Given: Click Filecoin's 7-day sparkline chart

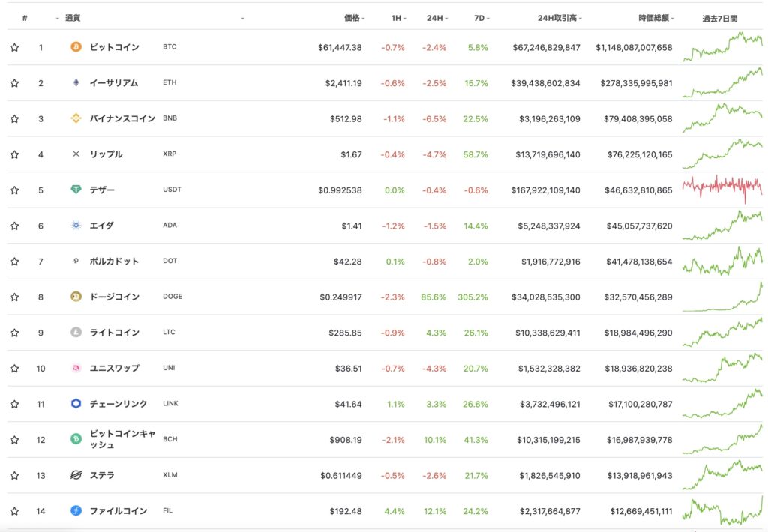Looking at the screenshot, I should (x=722, y=510).
